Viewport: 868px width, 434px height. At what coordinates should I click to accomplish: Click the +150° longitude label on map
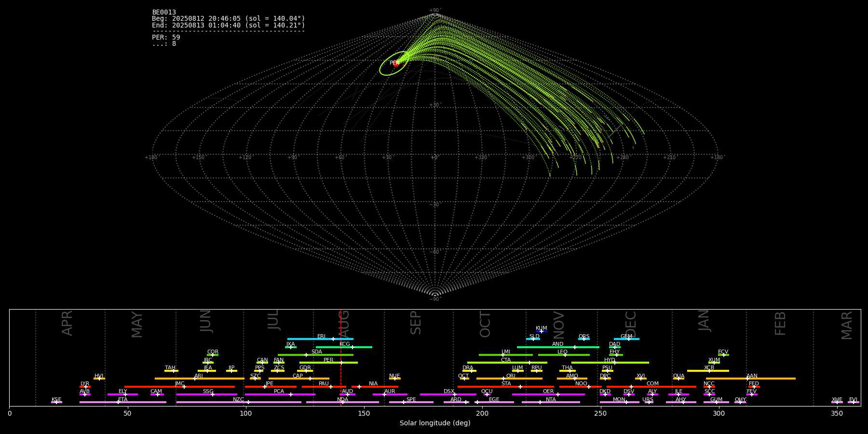198,157
